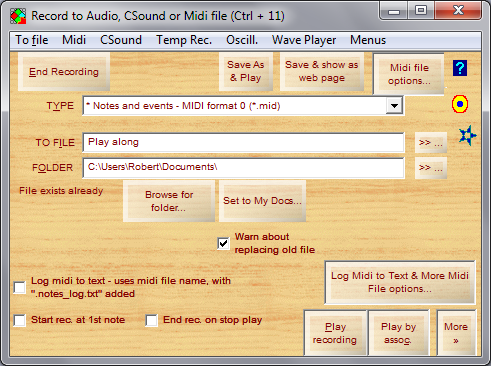Viewport: 491px width, 366px height.
Task: Open the Wave Player menu
Action: click(x=304, y=40)
